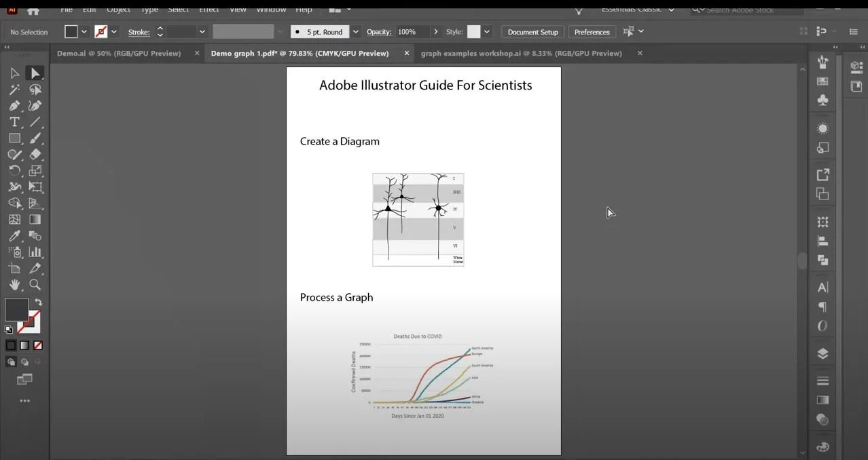Select the Slice tool

(35, 269)
